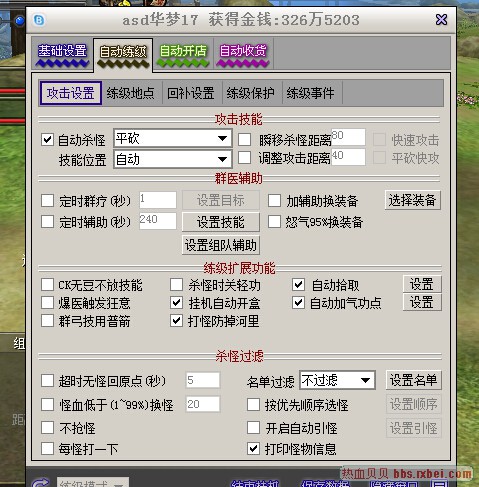Screen dimensions: 479x487
Task: Uncheck the 自动杀怪 checkbox
Action: (47, 139)
